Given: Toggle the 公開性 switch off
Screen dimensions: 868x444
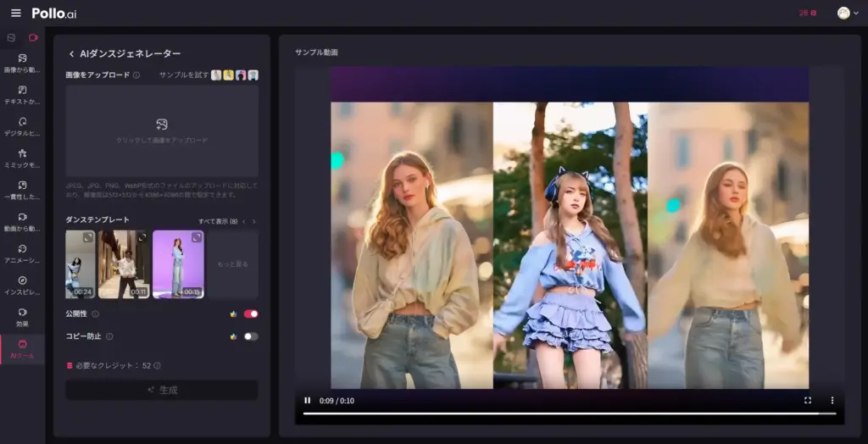Looking at the screenshot, I should (250, 314).
